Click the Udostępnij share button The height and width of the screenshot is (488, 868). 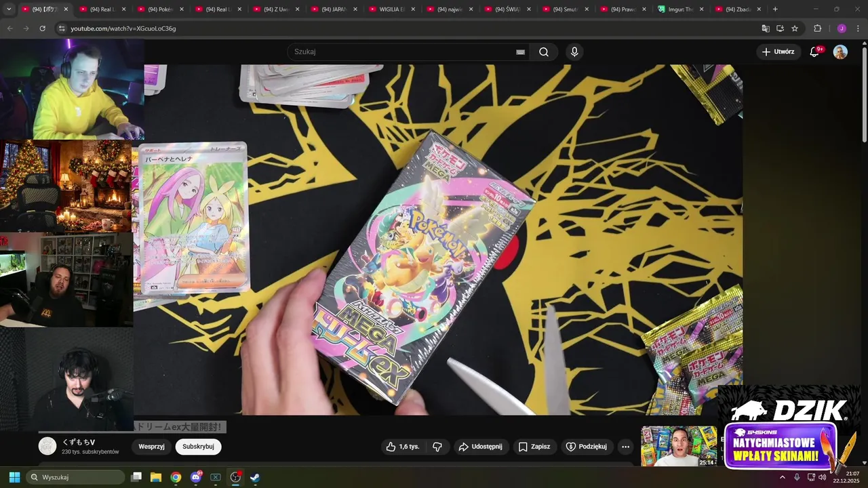480,447
